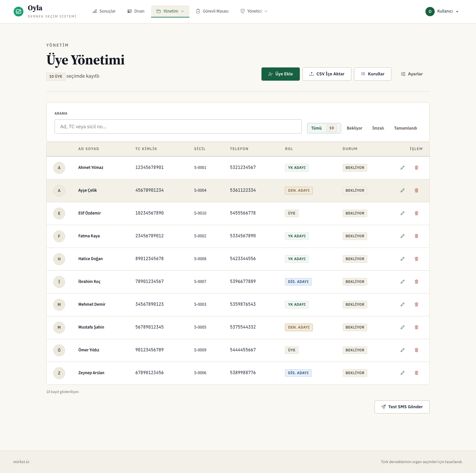Delete Ayşe Çelik via trash icon
The width and height of the screenshot is (476, 473).
[x=416, y=190]
